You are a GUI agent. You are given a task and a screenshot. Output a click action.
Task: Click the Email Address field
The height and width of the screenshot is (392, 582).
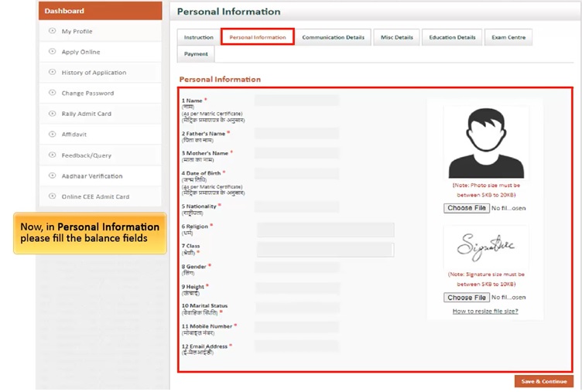tap(297, 346)
